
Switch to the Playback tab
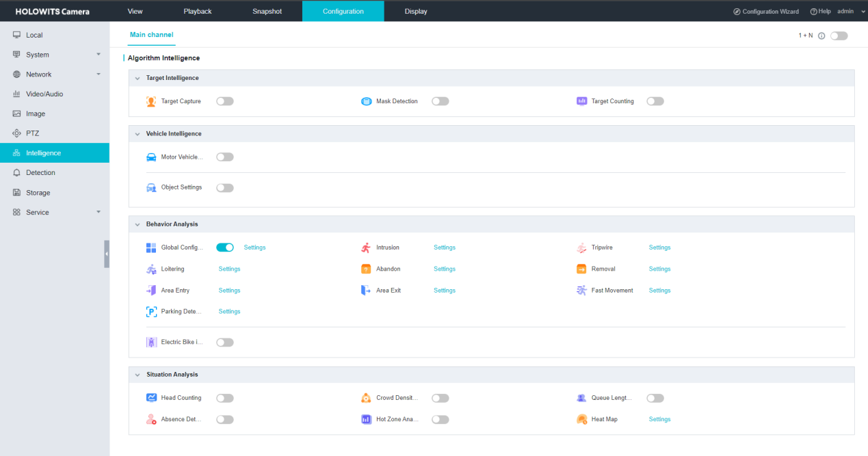click(x=198, y=12)
